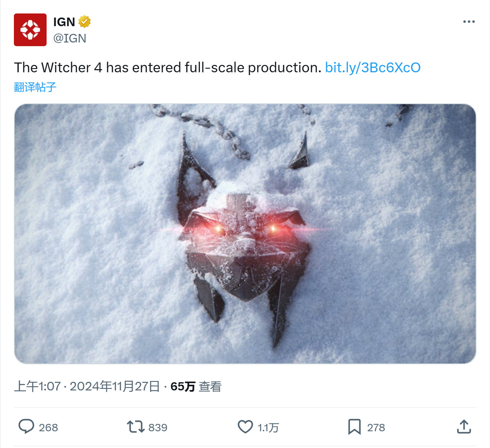Viewport: 490px width, 448px height.
Task: Toggle the bookmark icon
Action: coord(354,427)
